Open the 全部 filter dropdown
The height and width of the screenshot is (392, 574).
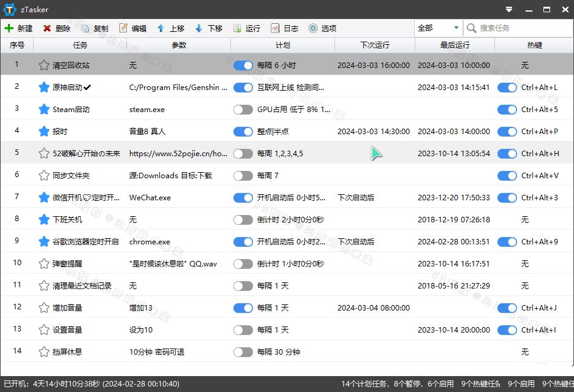tap(437, 28)
